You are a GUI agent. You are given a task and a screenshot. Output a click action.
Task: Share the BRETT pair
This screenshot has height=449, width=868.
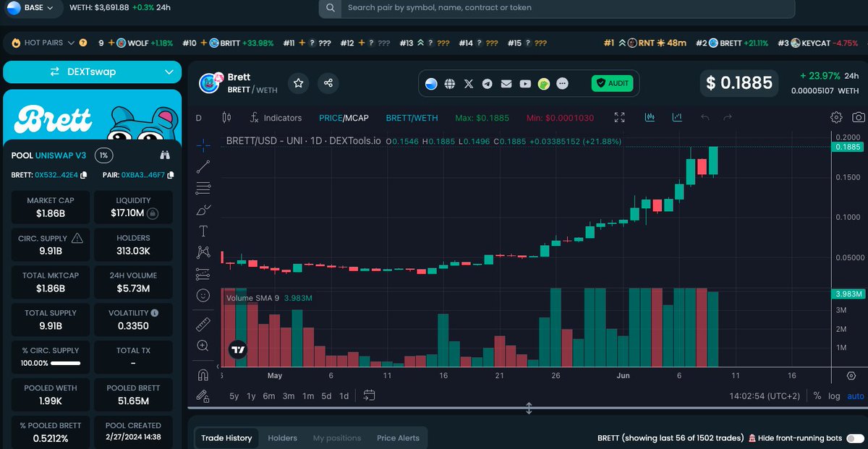(x=328, y=83)
